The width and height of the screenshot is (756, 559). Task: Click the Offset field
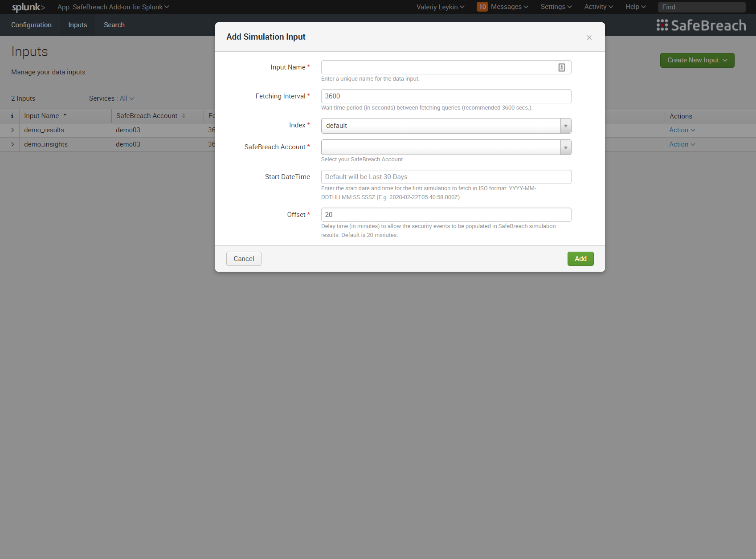point(446,215)
